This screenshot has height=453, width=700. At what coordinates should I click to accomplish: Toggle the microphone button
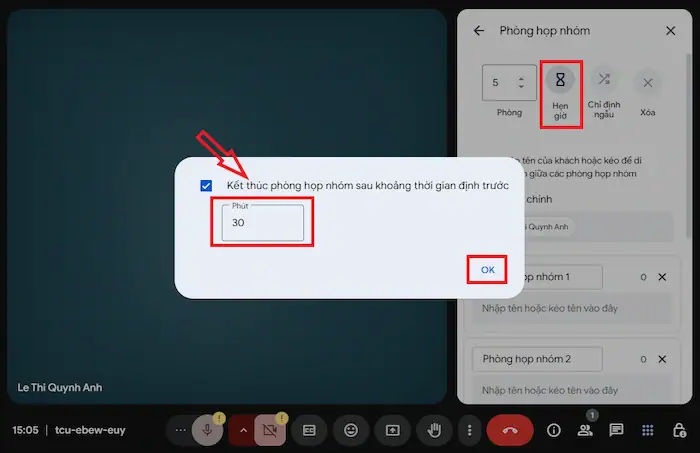point(208,430)
